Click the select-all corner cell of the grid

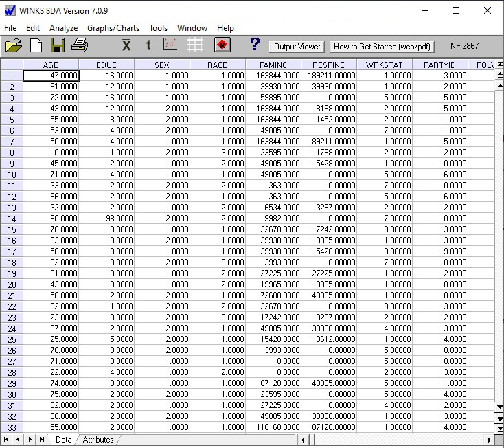click(12, 65)
